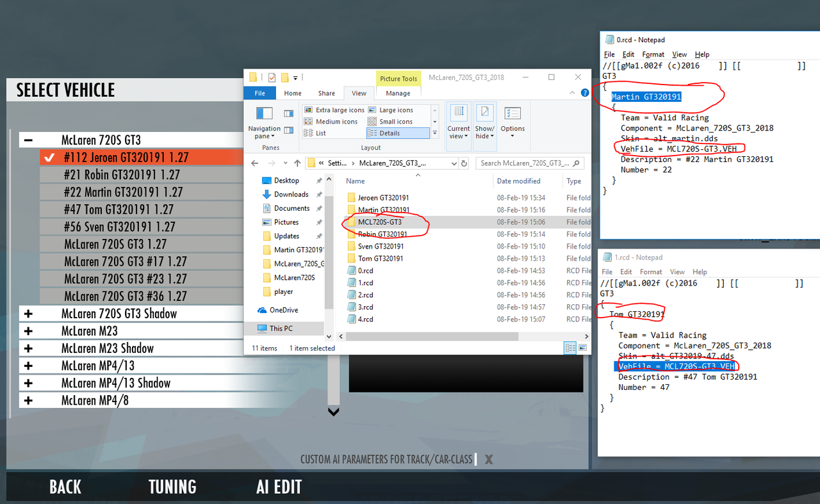Collapse the Explorer ribbon chevron
The width and height of the screenshot is (820, 504).
[573, 93]
